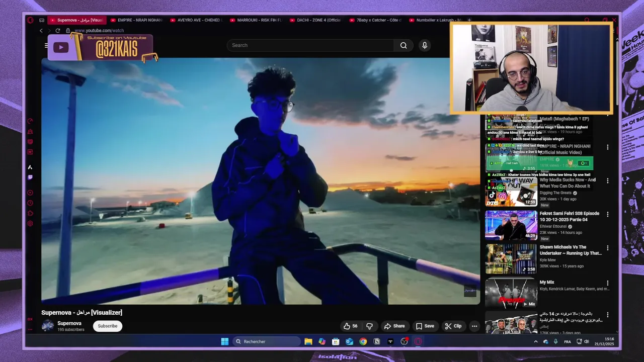Open Extensions cube icon in sidebar

[30, 213]
